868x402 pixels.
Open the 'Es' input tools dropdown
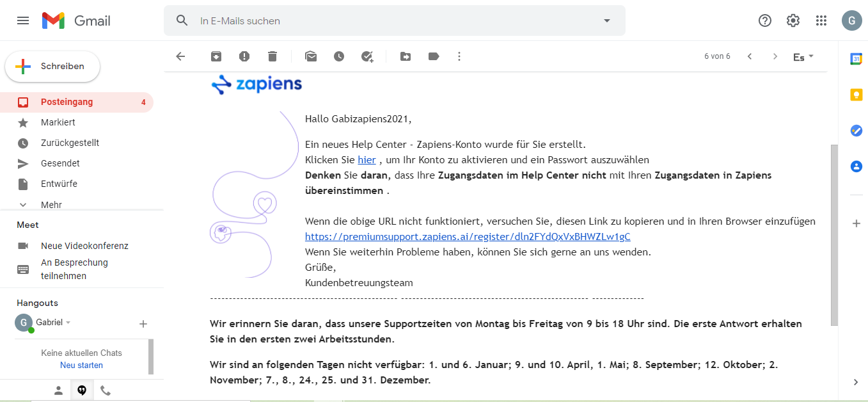pos(803,57)
